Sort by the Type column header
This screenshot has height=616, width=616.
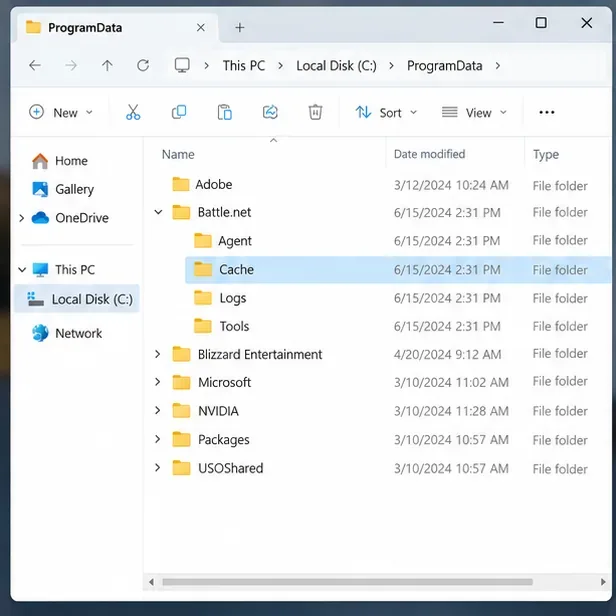[x=546, y=154]
